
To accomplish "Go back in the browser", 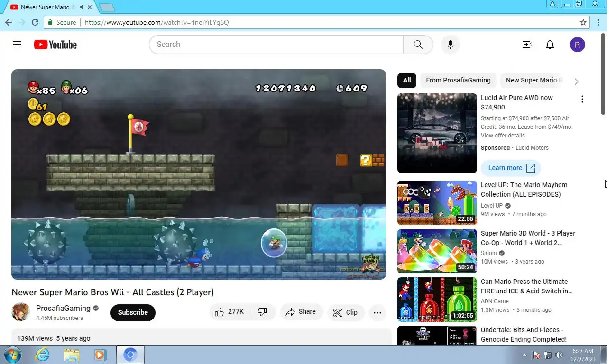I will click(x=9, y=22).
